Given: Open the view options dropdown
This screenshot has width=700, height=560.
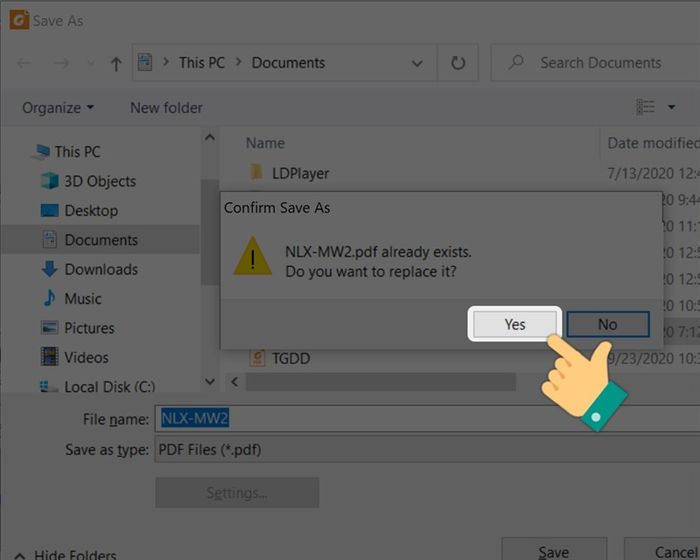Looking at the screenshot, I should click(671, 108).
